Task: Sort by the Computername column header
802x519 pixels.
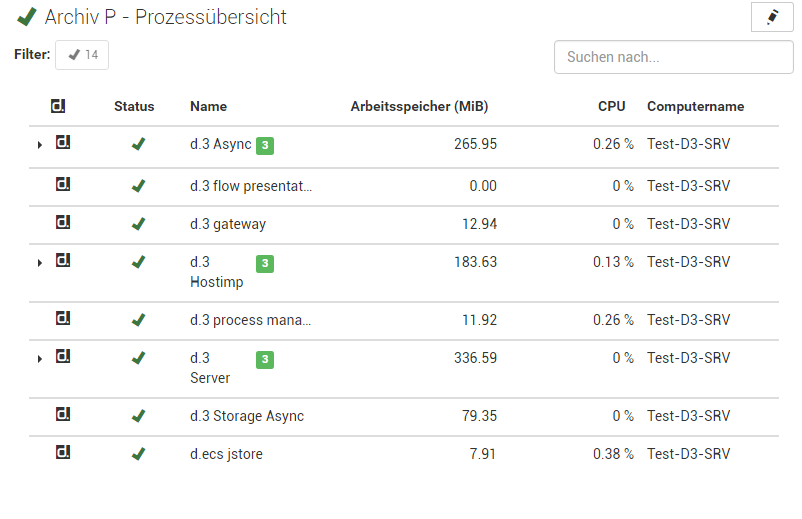Action: tap(696, 106)
